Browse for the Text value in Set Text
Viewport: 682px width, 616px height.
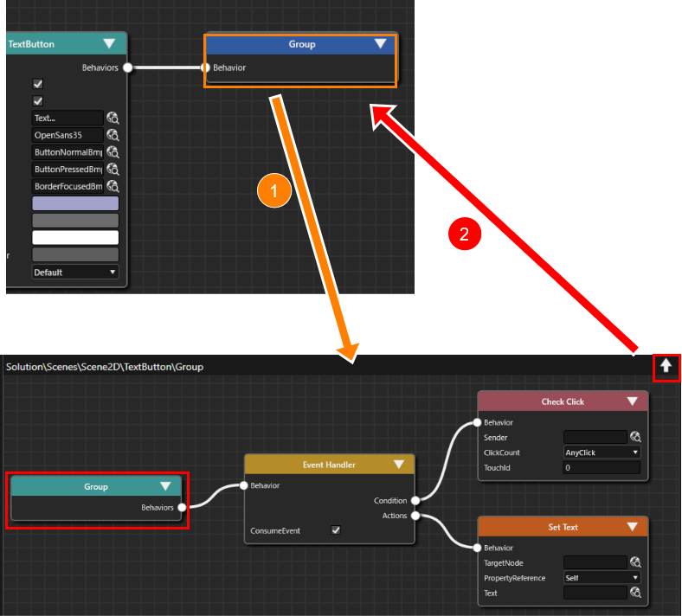pyautogui.click(x=635, y=593)
